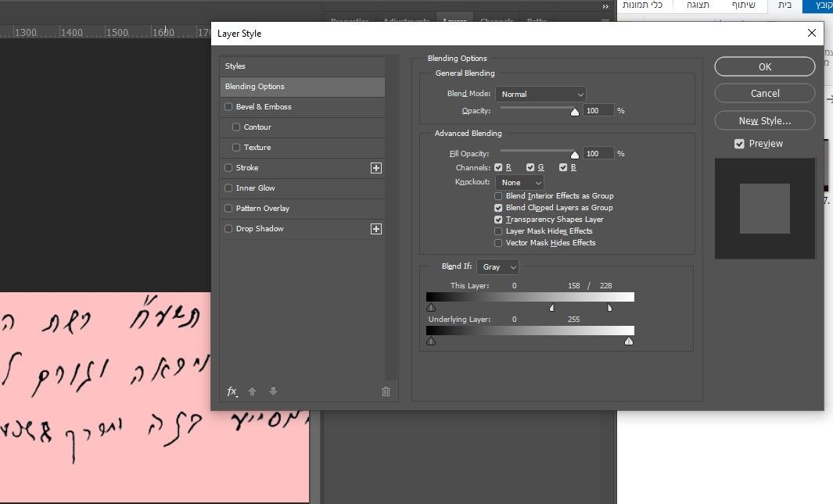The height and width of the screenshot is (504, 833).
Task: Close the Layer Style dialog with X
Action: [811, 33]
